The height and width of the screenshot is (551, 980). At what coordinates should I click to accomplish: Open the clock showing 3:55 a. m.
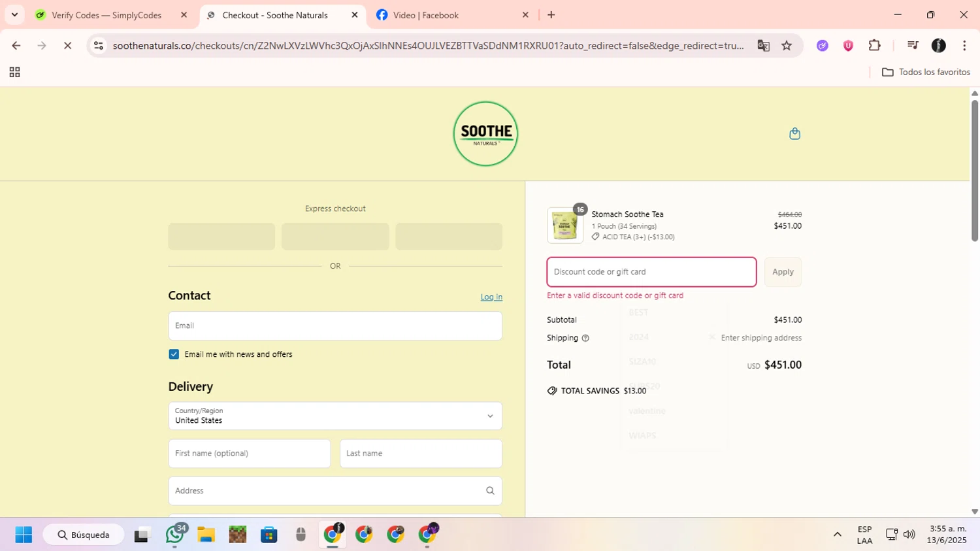click(x=947, y=535)
